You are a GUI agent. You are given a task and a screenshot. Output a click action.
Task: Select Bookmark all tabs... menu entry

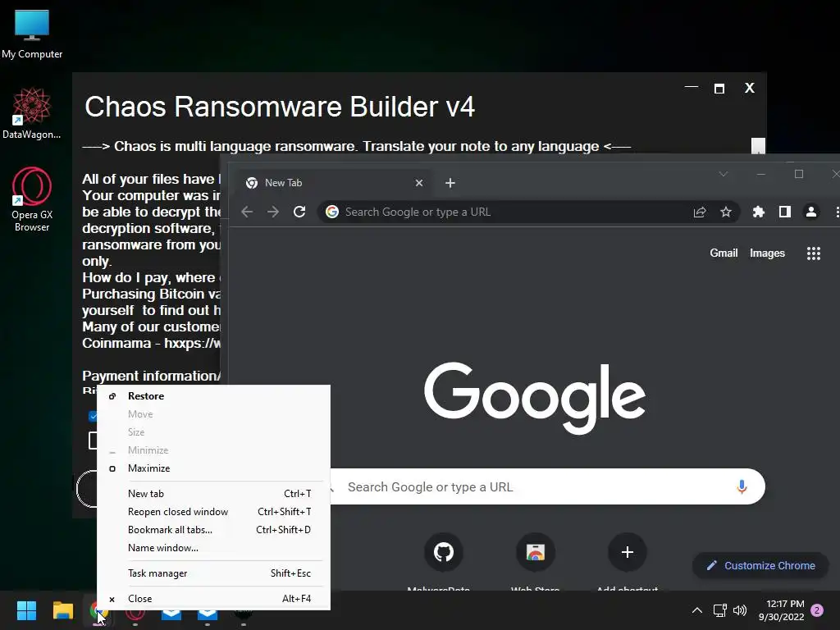pyautogui.click(x=213, y=530)
